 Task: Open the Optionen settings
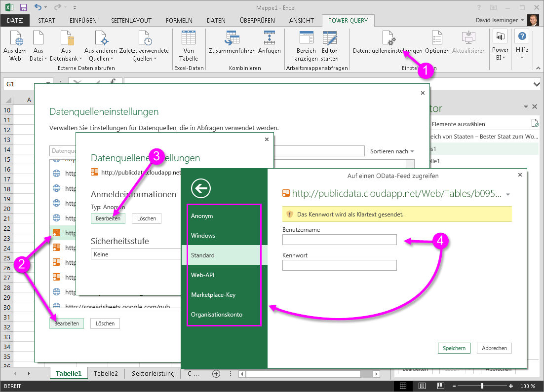pos(437,42)
